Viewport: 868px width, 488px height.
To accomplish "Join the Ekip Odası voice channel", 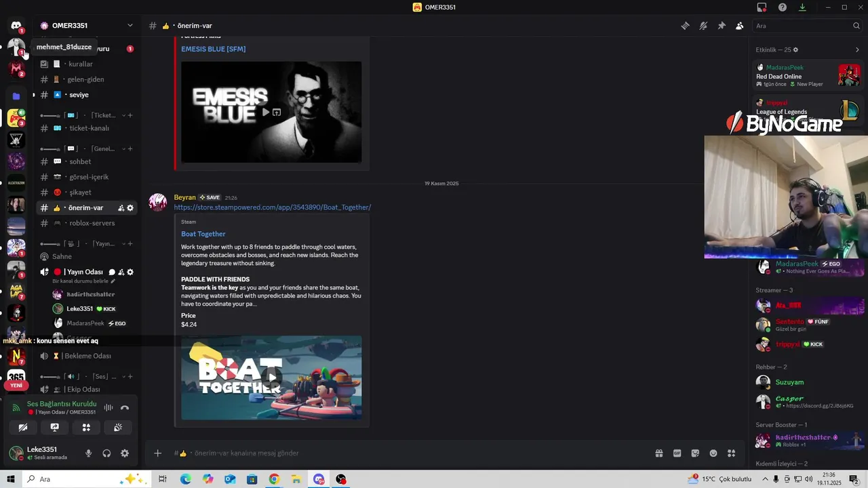I will 87,390.
